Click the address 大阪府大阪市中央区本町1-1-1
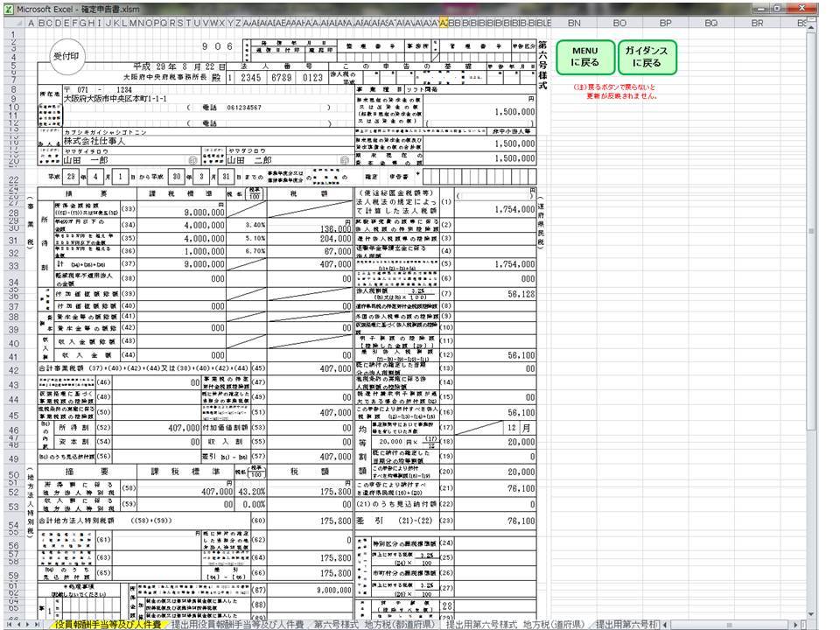Screen dimensions: 840x630 pyautogui.click(x=115, y=99)
